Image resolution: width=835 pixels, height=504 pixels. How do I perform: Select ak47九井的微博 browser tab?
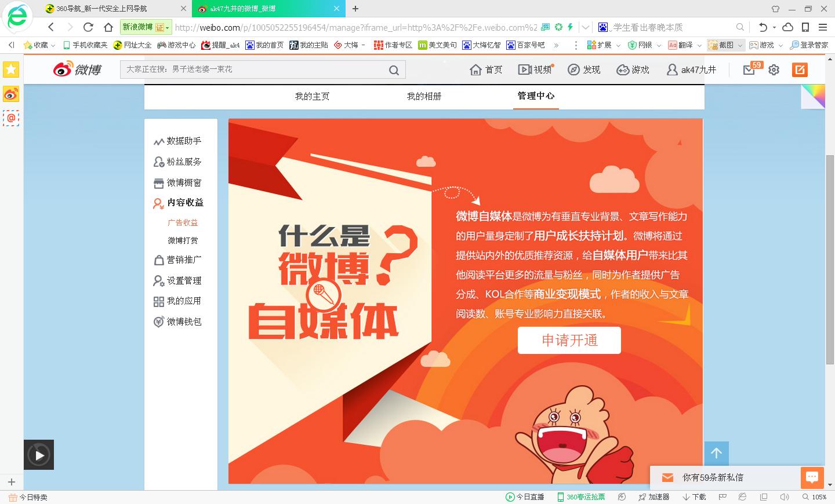[268, 9]
